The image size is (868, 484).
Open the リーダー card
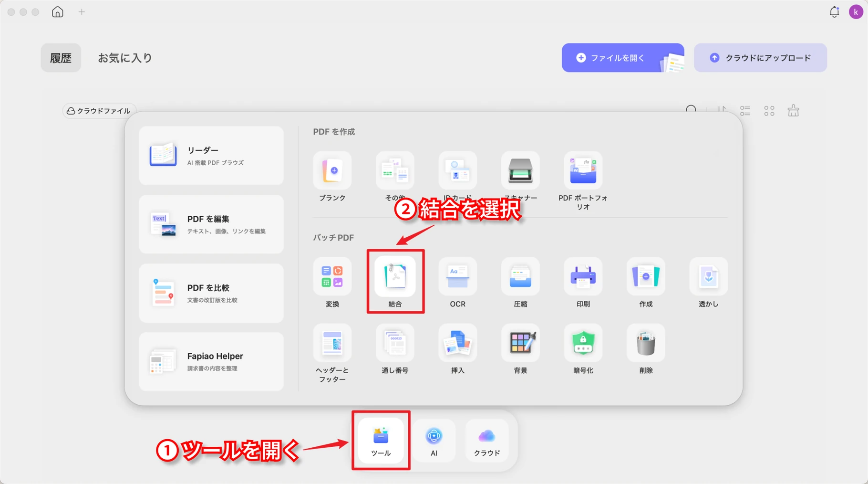point(211,156)
